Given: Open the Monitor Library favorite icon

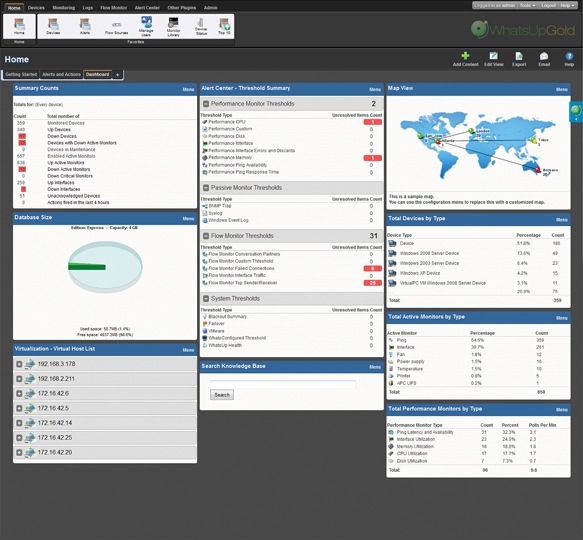Looking at the screenshot, I should [173, 22].
